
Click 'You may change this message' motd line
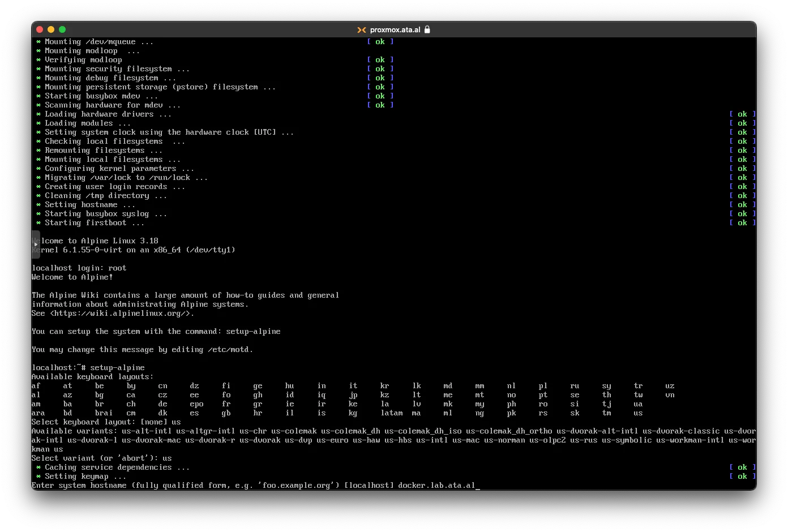tap(143, 349)
